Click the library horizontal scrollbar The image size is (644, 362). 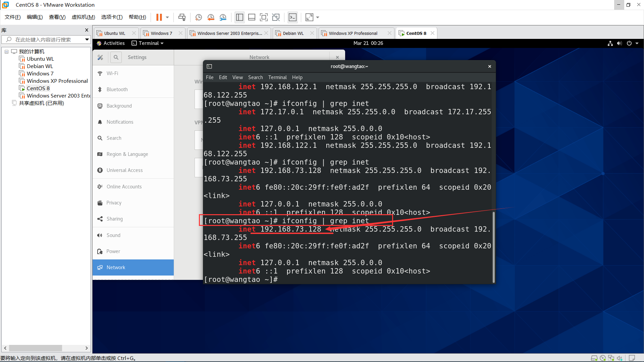35,348
